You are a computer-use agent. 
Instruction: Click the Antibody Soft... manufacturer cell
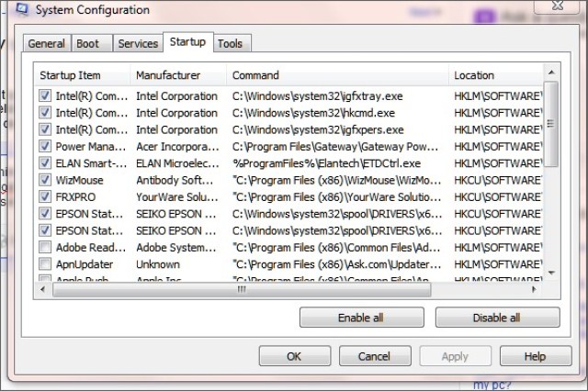[x=175, y=180]
